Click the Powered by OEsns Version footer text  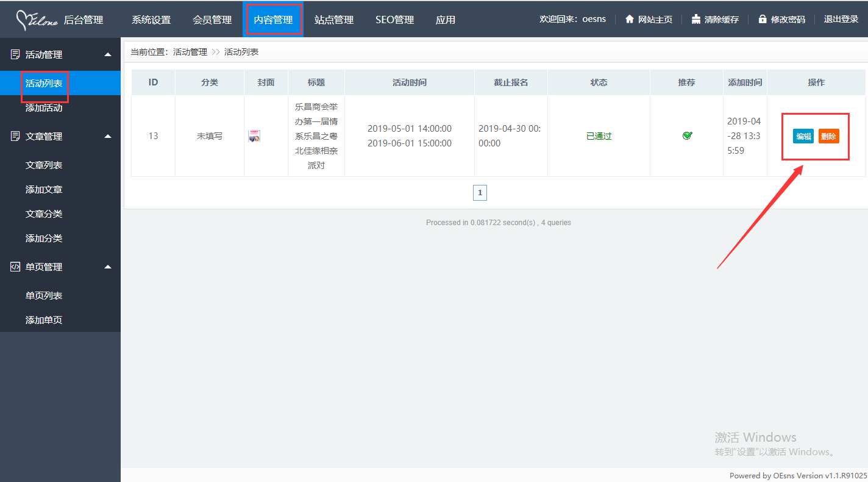point(798,475)
